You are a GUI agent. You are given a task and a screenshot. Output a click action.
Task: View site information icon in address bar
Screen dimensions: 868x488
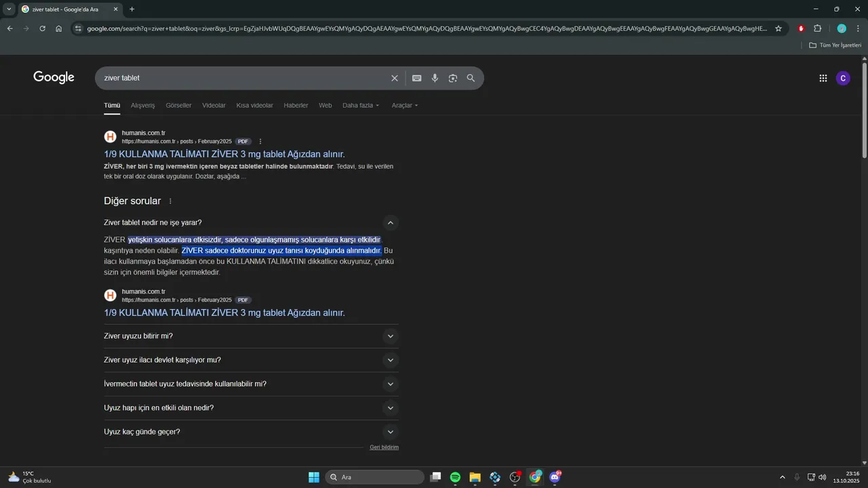(78, 28)
